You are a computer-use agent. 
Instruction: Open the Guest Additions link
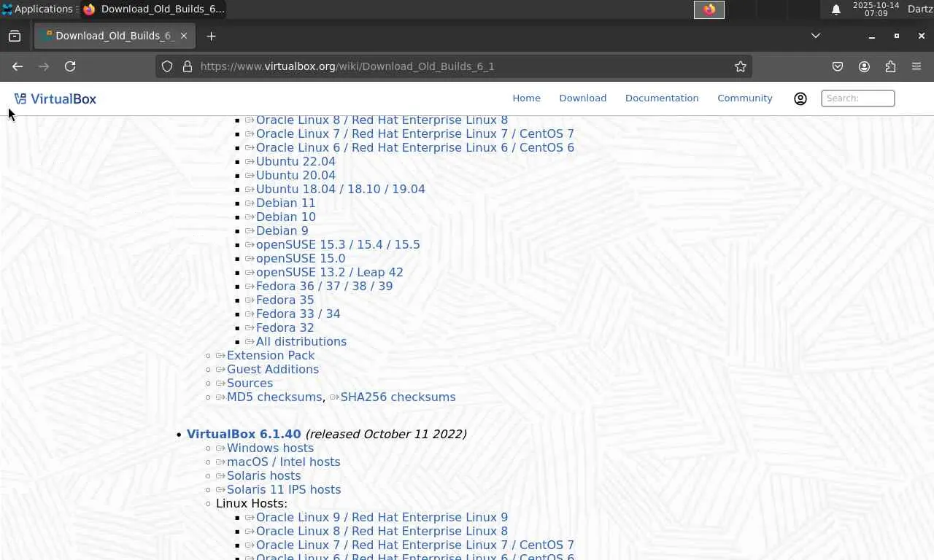(272, 370)
